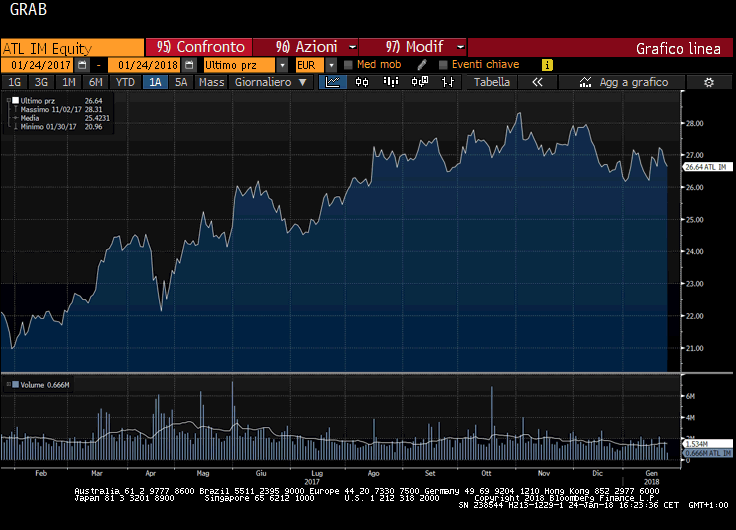The height and width of the screenshot is (530, 736).
Task: Open the EUR currency dropdown arrow
Action: coord(331,65)
